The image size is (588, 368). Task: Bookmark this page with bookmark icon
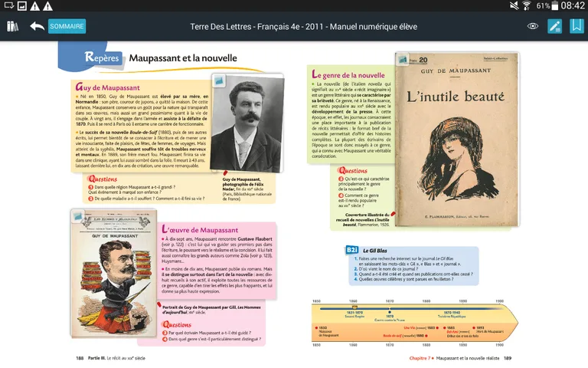(577, 26)
